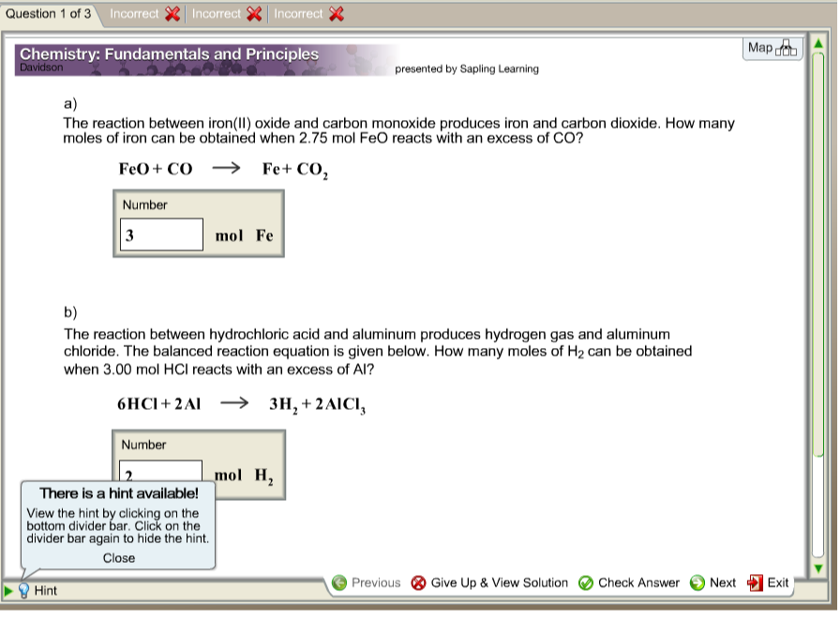Click the Map hierarchy icon
This screenshot has height=620, width=840.
point(784,47)
